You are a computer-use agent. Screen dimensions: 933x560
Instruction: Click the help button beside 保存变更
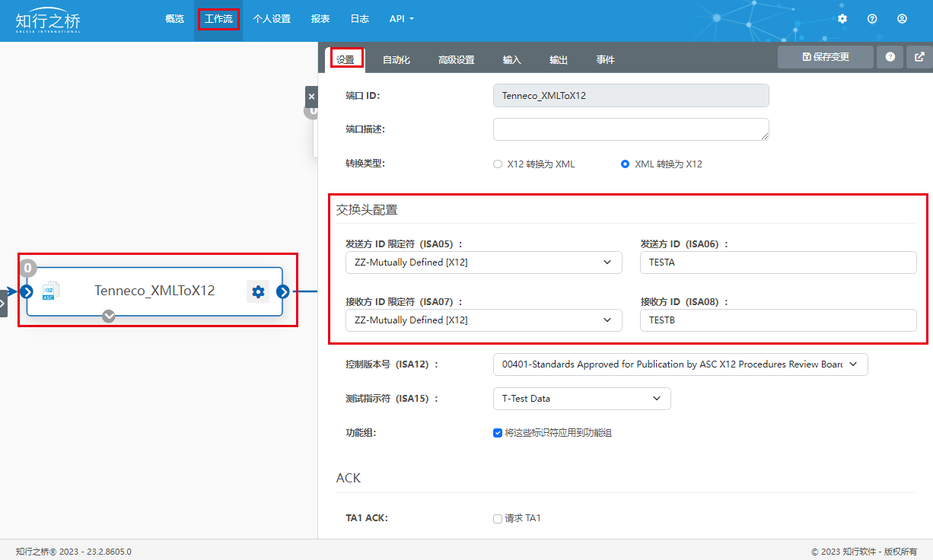pos(890,57)
